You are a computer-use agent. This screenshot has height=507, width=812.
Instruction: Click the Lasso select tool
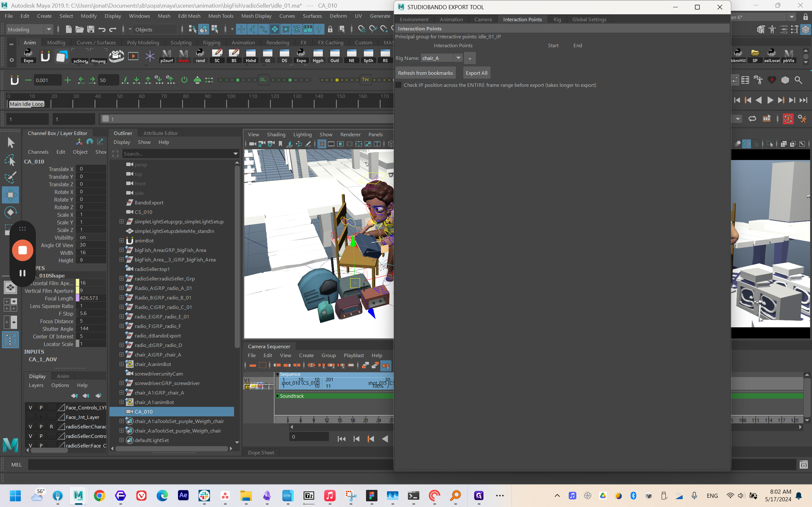tap(10, 160)
